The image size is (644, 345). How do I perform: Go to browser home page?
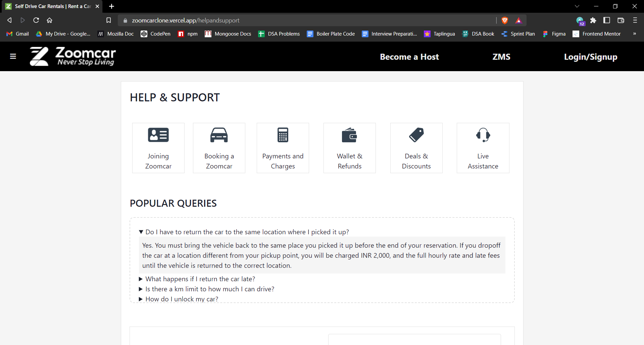coord(49,20)
